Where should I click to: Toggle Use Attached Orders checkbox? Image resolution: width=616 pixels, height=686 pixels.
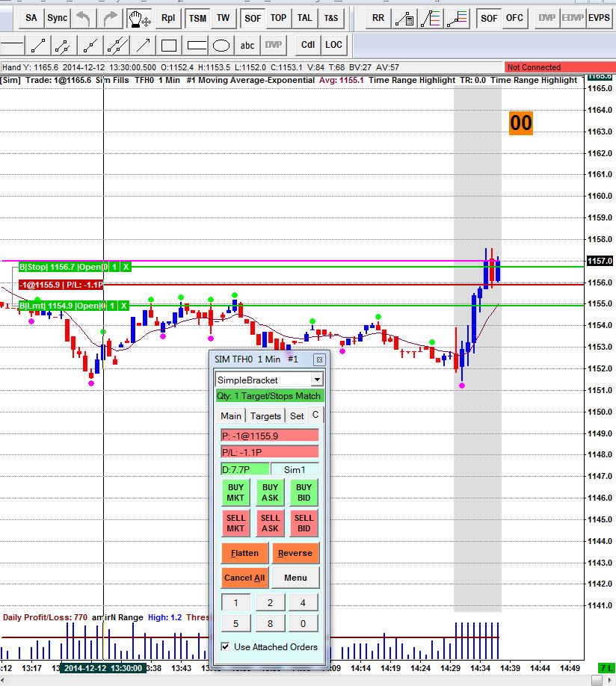tap(225, 646)
